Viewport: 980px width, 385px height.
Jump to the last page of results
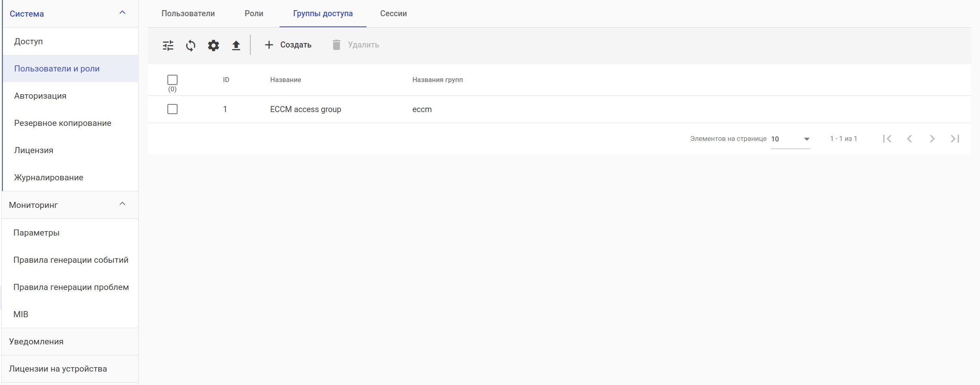pyautogui.click(x=955, y=139)
